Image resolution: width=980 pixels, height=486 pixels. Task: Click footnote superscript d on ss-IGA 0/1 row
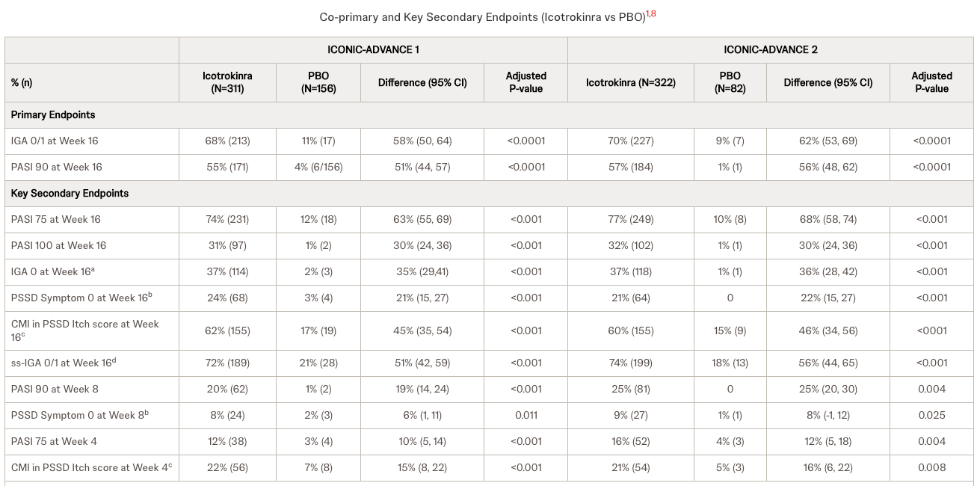point(114,360)
